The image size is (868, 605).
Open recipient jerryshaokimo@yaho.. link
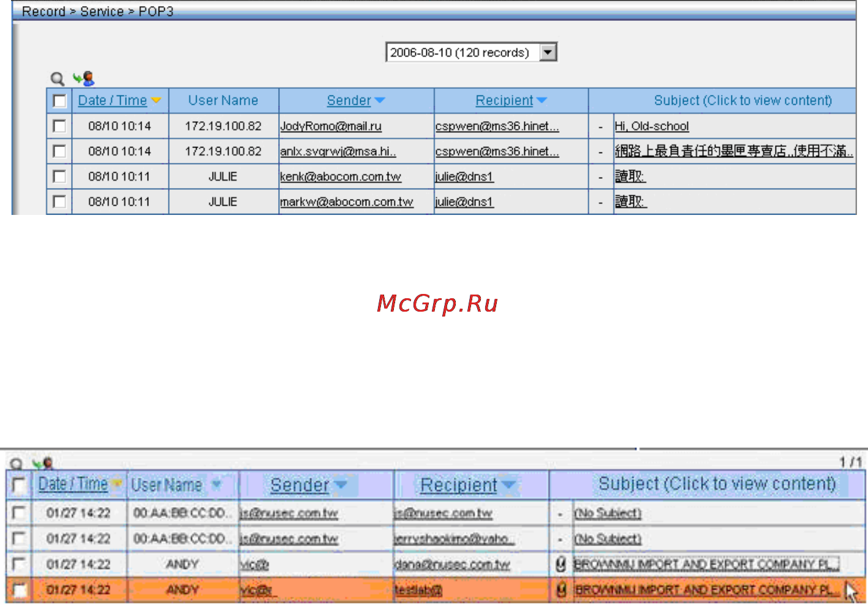tap(453, 538)
